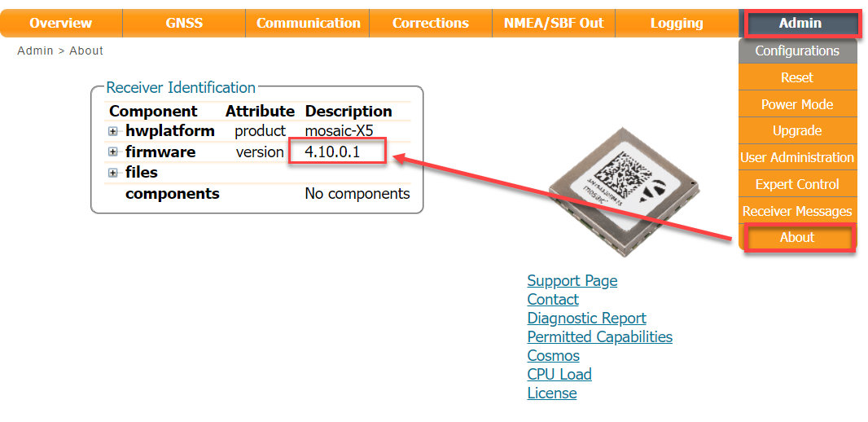Open the GNSS tab

pos(183,23)
